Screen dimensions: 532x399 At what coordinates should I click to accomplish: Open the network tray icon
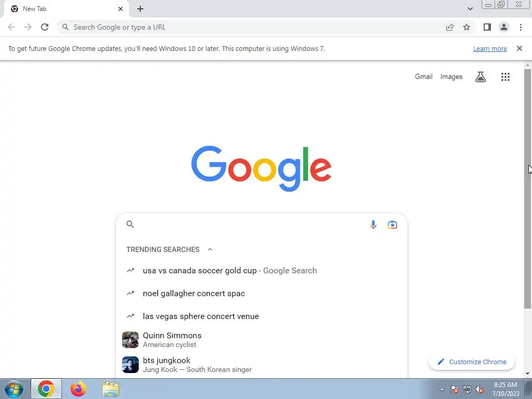[467, 389]
